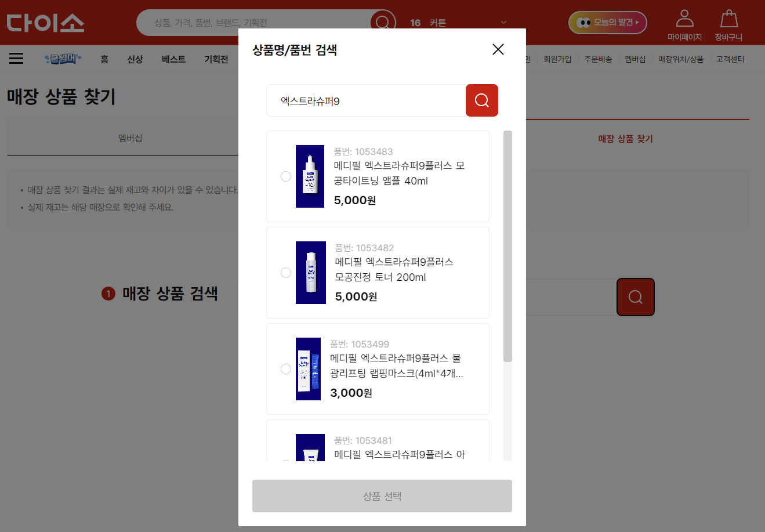Open the 기획전 menu
The image size is (765, 532).
point(216,59)
